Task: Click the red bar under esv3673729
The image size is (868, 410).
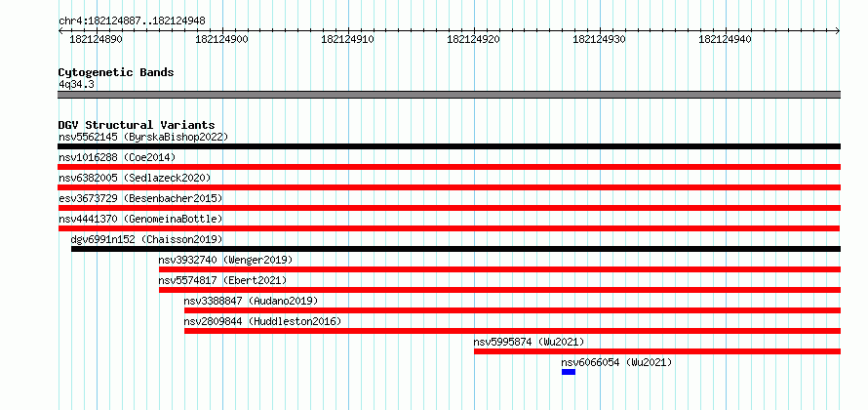Action: coord(449,208)
